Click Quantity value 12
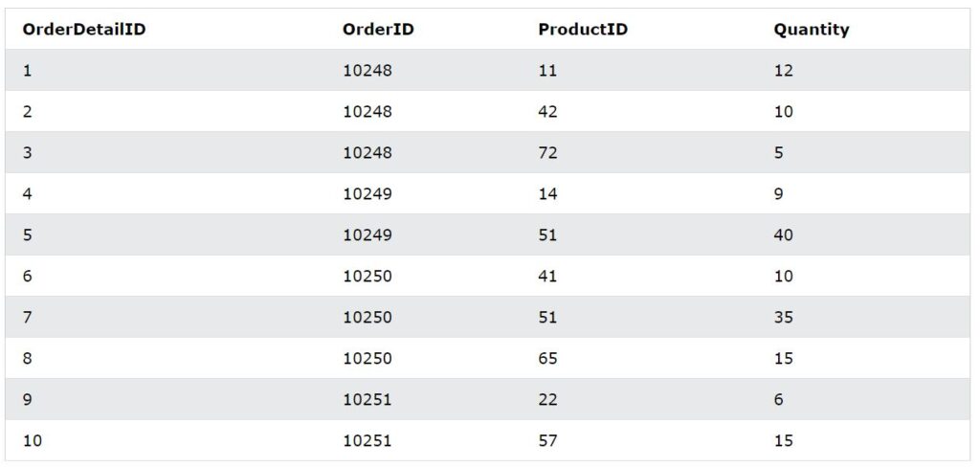 [783, 71]
